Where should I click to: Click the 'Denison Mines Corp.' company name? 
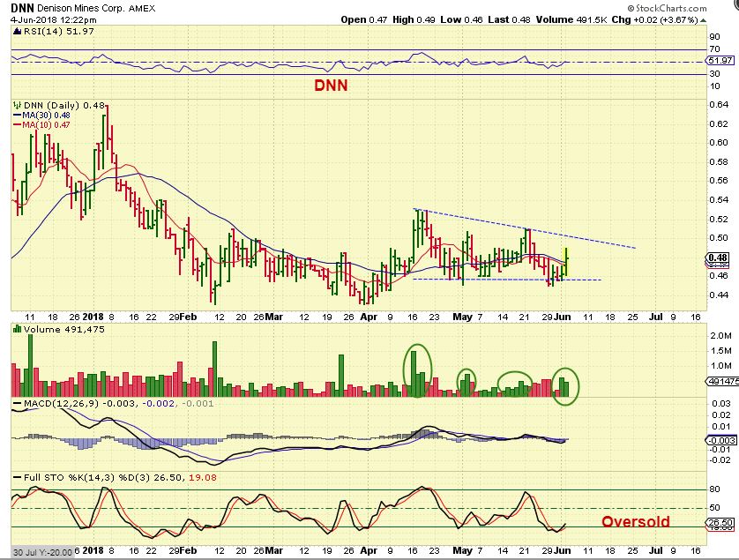[x=80, y=9]
